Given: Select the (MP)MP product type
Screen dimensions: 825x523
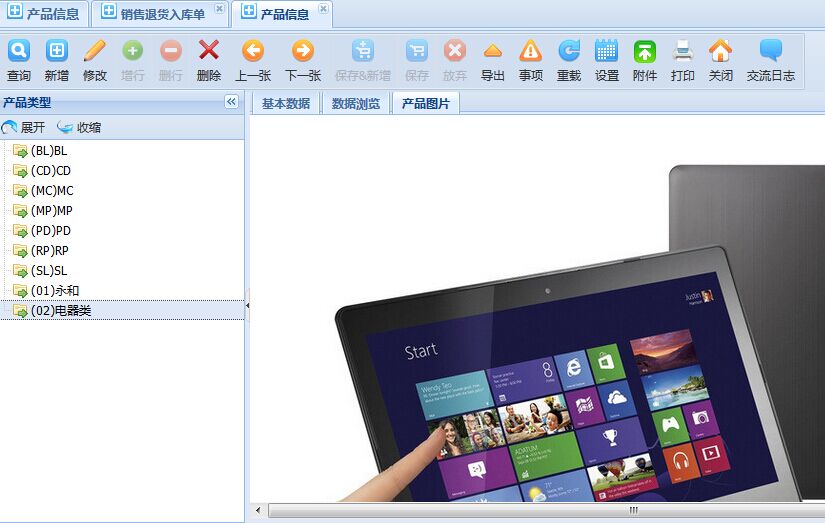Looking at the screenshot, I should click(x=52, y=211).
